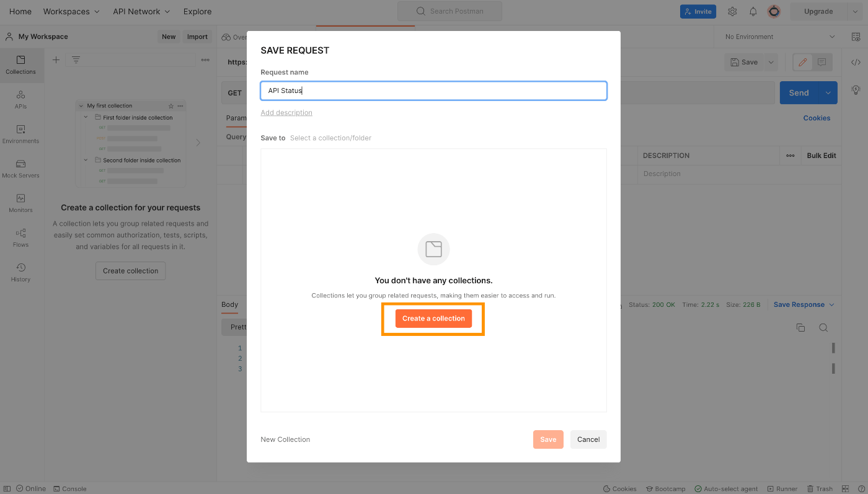The width and height of the screenshot is (868, 494).
Task: Click the Invite button
Action: (698, 11)
